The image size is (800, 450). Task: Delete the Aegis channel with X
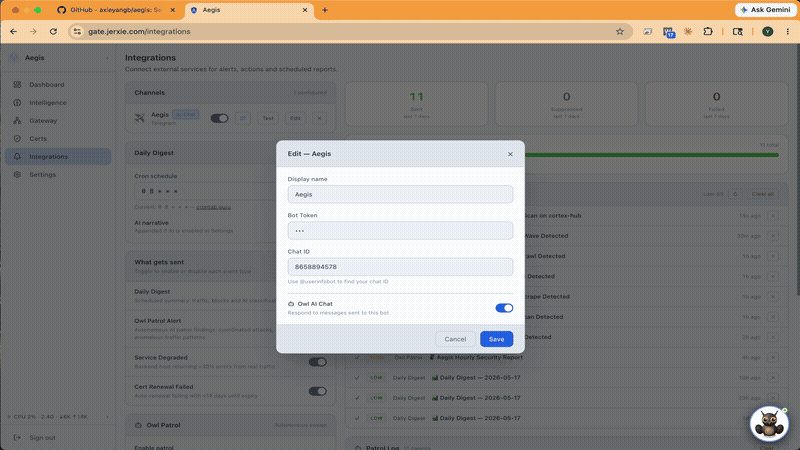point(319,118)
